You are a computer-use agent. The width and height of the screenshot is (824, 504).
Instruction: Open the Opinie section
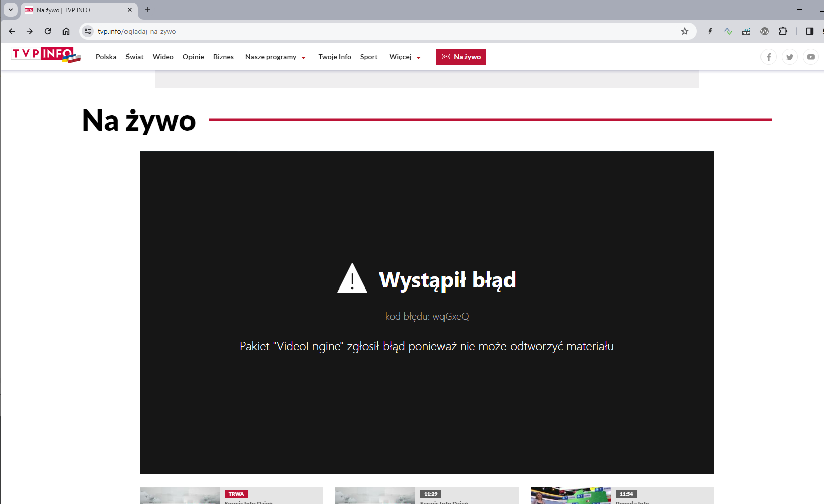tap(194, 57)
